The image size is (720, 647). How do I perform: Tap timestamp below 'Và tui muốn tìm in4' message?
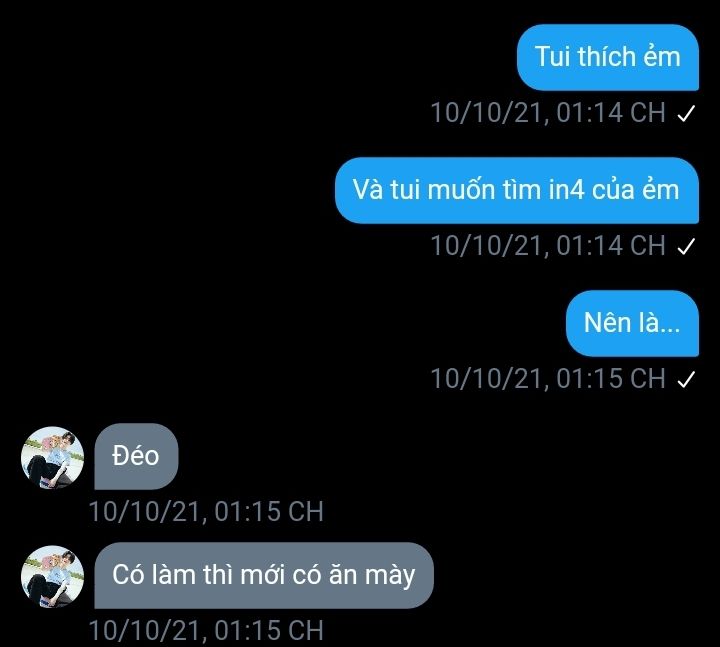click(x=548, y=246)
